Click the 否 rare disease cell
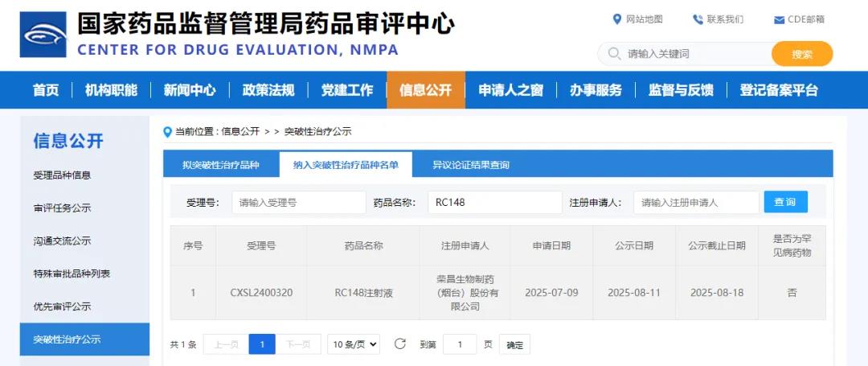The width and height of the screenshot is (868, 366). coord(792,292)
